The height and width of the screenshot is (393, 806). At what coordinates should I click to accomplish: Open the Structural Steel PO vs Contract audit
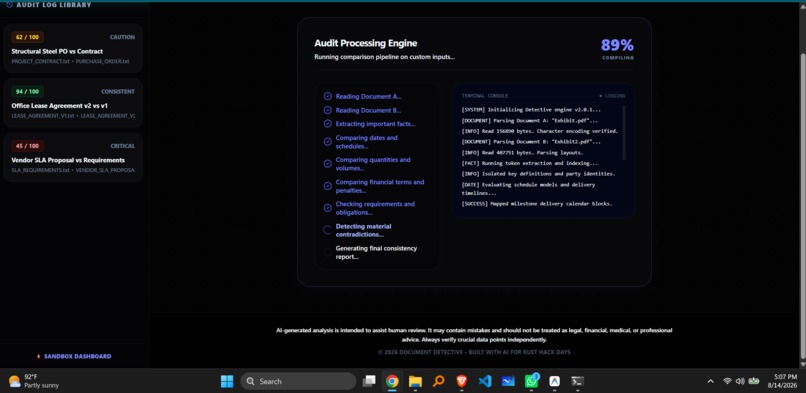(73, 49)
